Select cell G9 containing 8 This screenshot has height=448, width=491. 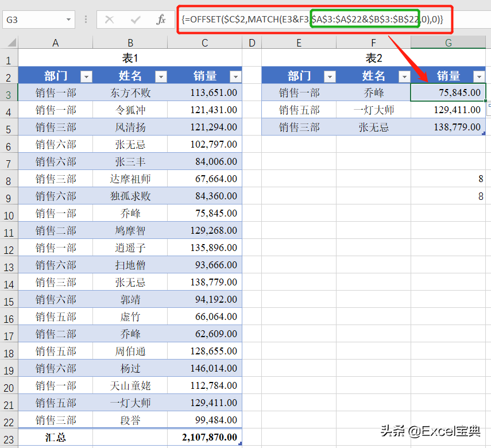(449, 196)
